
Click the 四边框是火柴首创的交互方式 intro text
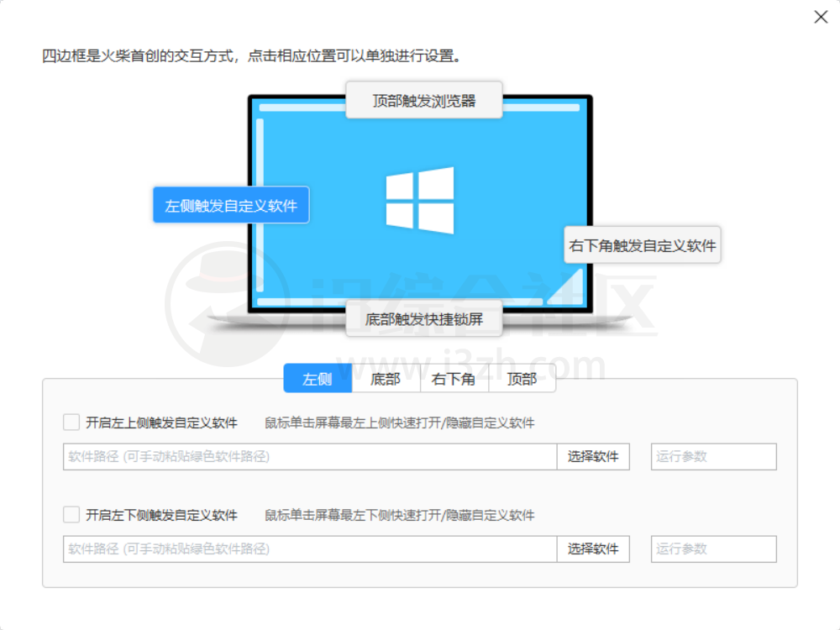point(252,55)
